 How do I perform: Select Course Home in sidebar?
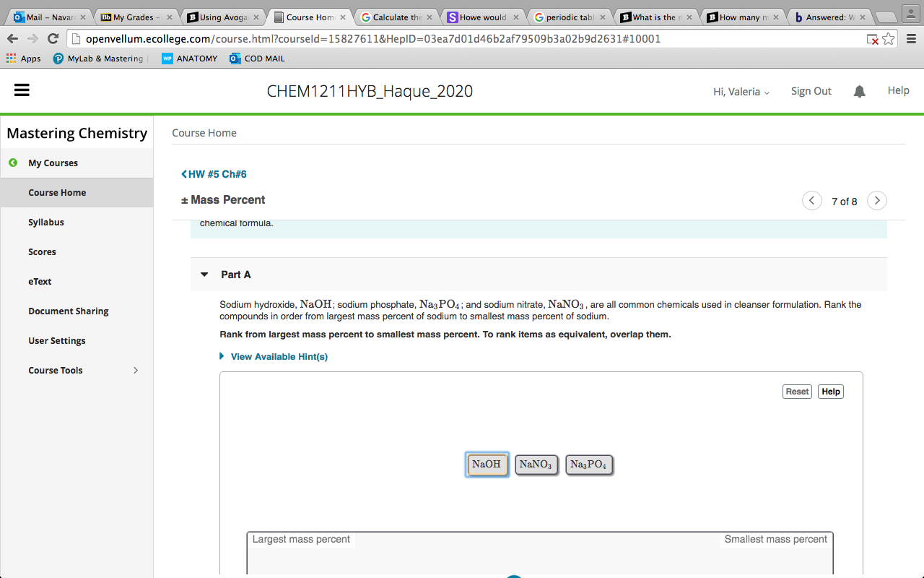pos(77,193)
